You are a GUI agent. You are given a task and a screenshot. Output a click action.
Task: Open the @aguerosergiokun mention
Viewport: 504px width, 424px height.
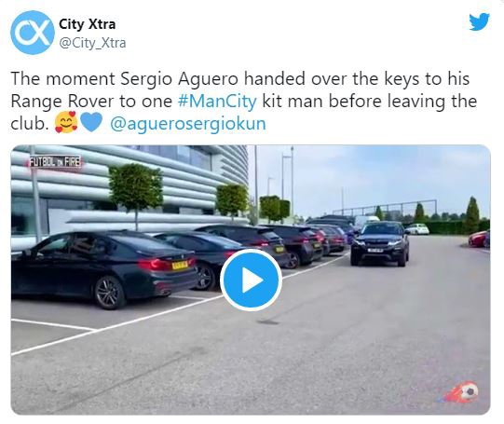188,124
